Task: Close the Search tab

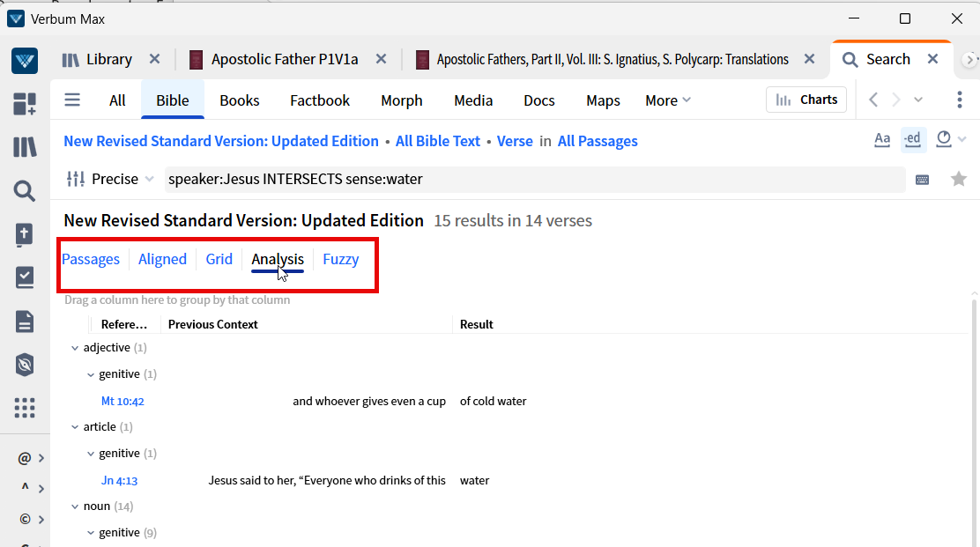Action: (932, 59)
